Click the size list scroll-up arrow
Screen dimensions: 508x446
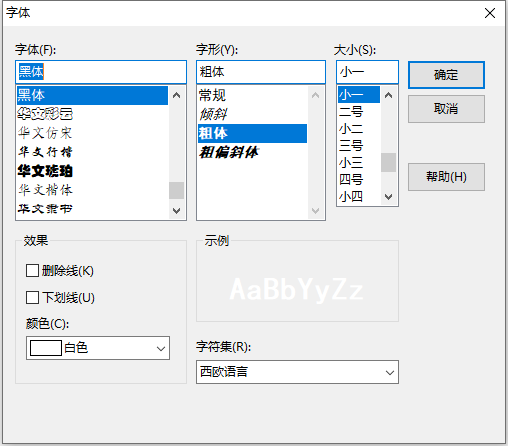pyautogui.click(x=388, y=95)
